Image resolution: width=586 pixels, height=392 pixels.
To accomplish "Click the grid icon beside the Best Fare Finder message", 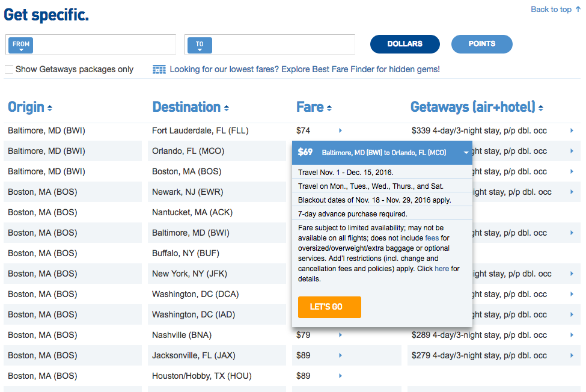I will pos(159,69).
